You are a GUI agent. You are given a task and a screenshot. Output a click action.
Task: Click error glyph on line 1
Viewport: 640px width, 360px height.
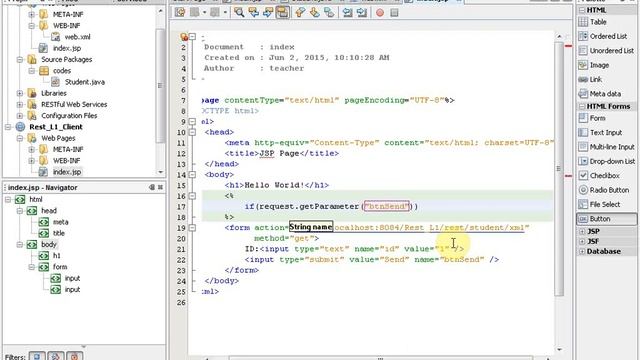184,37
